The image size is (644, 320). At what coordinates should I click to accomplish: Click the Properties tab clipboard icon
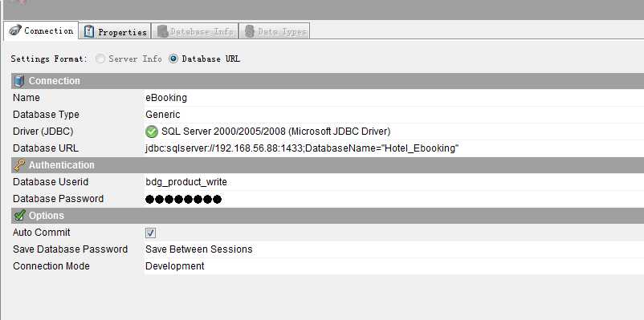(88, 31)
